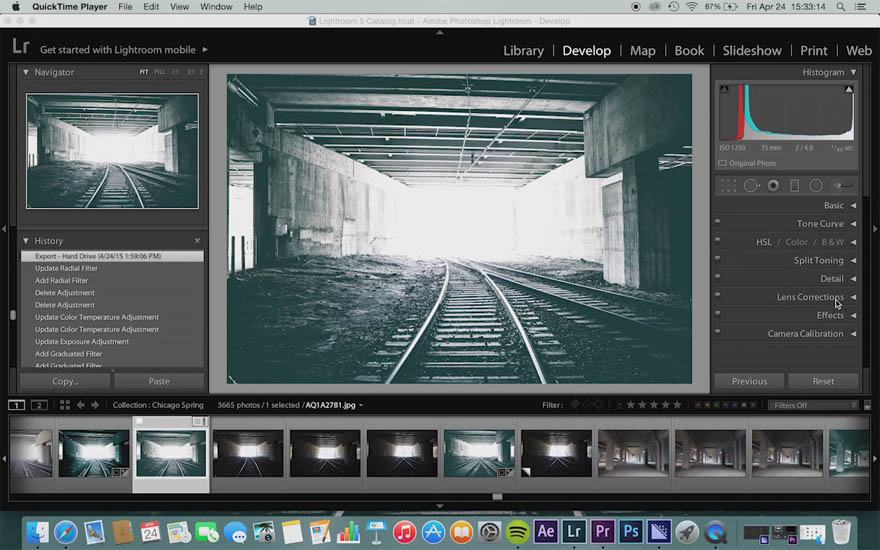880x550 pixels.
Task: Expand the Basic panel
Action: pos(853,205)
